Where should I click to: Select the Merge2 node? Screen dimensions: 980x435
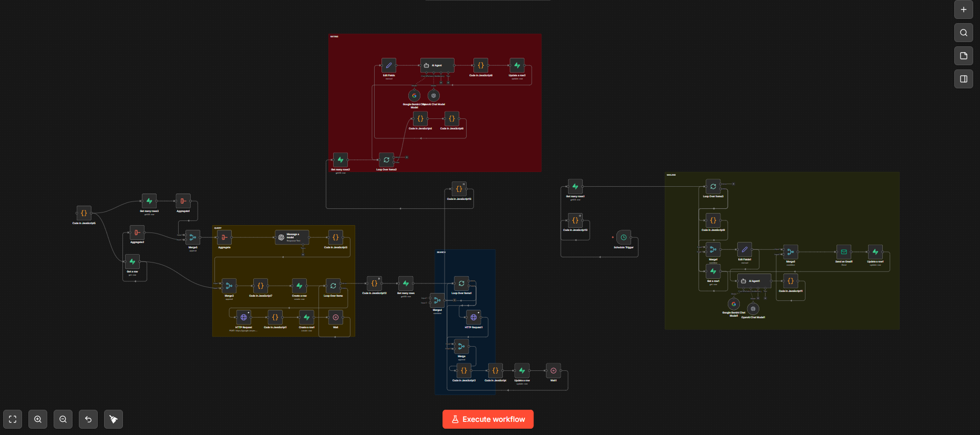click(x=790, y=251)
